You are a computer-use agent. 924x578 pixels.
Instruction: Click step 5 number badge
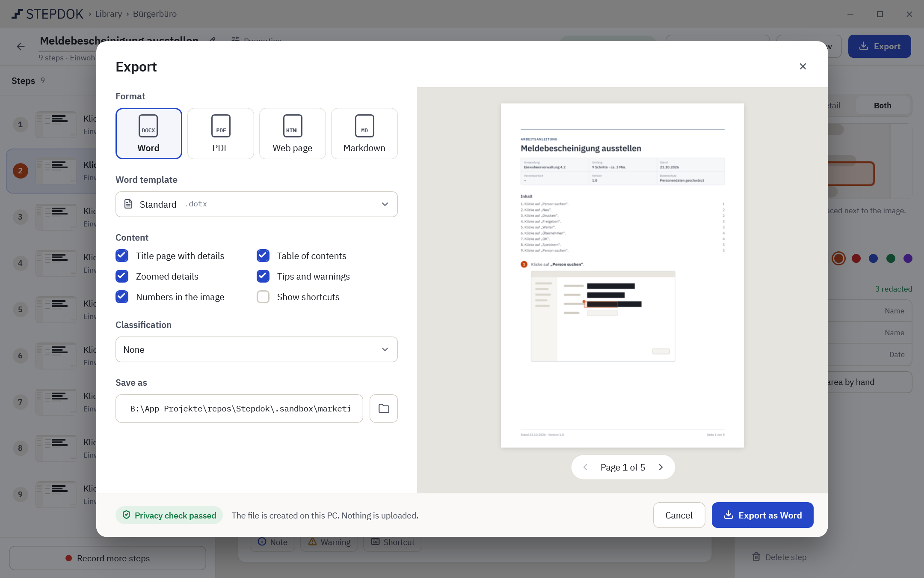[20, 310]
